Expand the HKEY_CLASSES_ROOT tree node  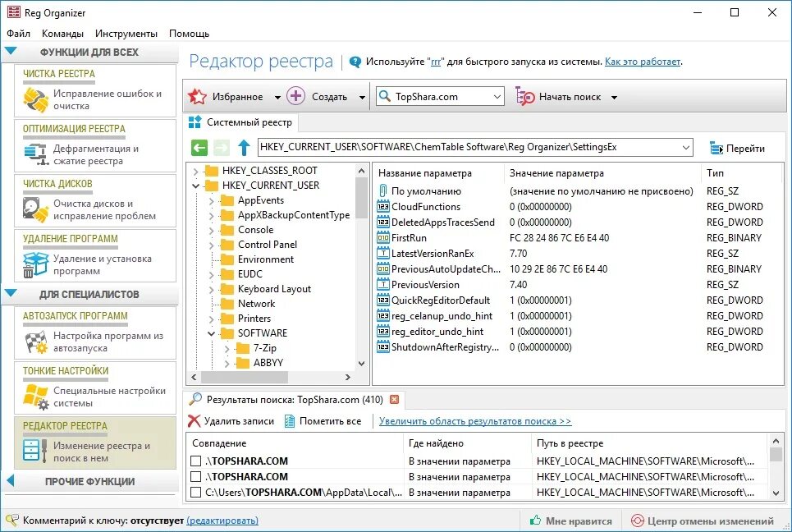click(x=195, y=172)
